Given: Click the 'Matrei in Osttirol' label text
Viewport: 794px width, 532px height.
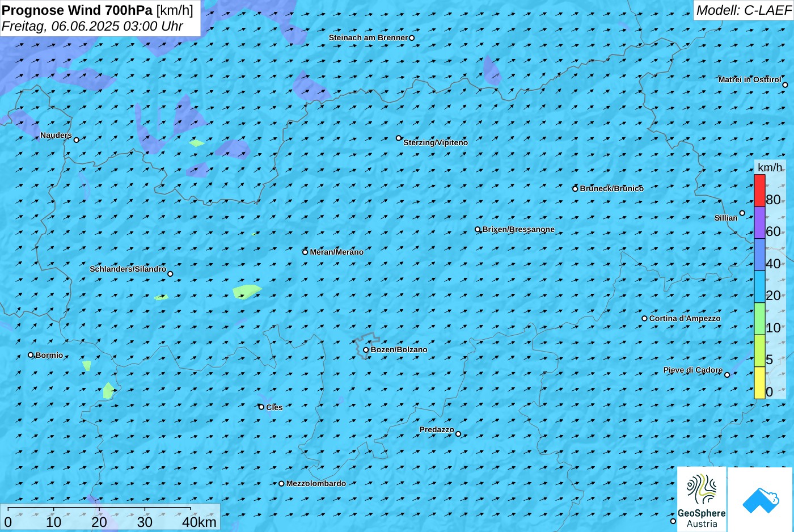Looking at the screenshot, I should pyautogui.click(x=750, y=79).
